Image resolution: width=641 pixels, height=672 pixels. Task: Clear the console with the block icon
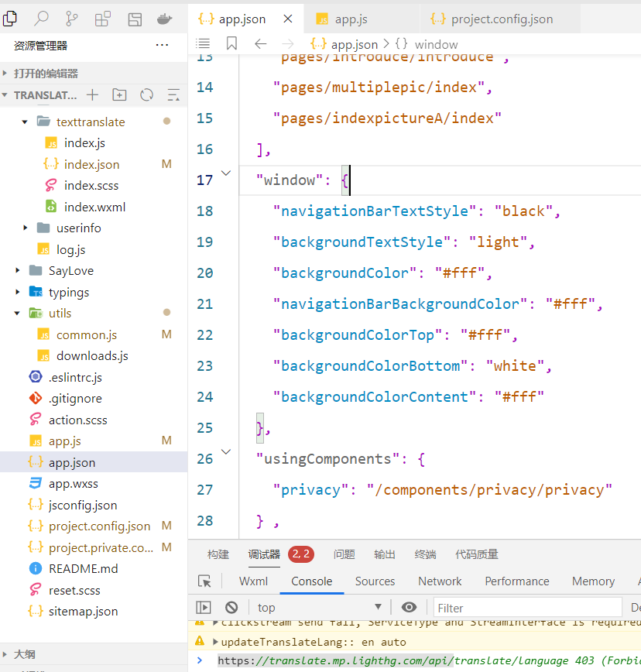point(231,608)
